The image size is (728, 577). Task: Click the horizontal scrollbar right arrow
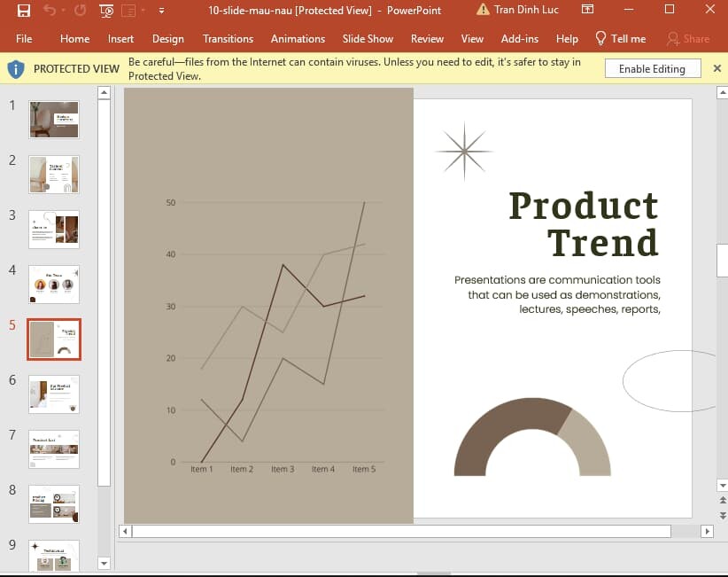point(707,531)
